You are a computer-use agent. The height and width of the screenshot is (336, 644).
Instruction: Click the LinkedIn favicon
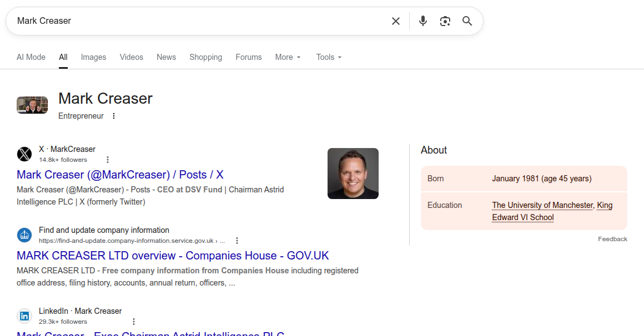[x=24, y=316]
